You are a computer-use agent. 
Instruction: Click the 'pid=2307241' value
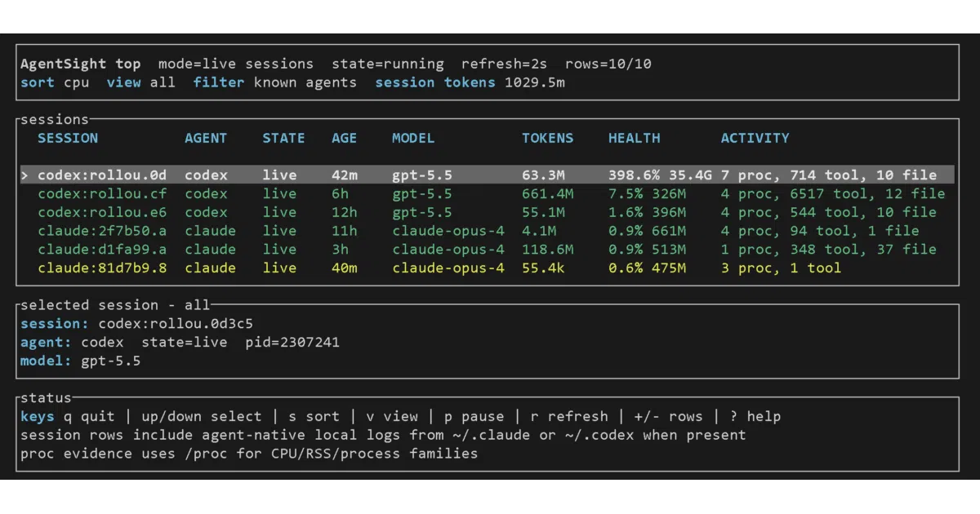click(x=292, y=342)
